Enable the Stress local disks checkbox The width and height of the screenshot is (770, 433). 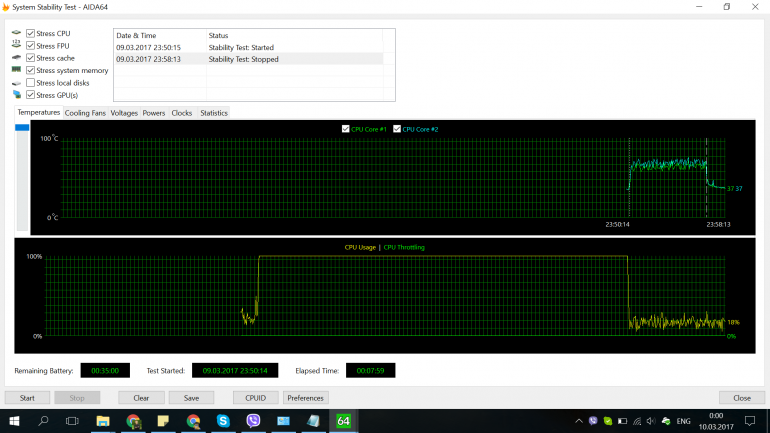(x=30, y=82)
